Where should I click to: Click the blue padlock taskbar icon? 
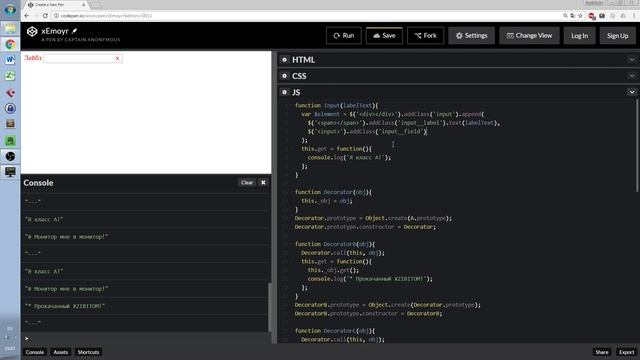pyautogui.click(x=10, y=108)
